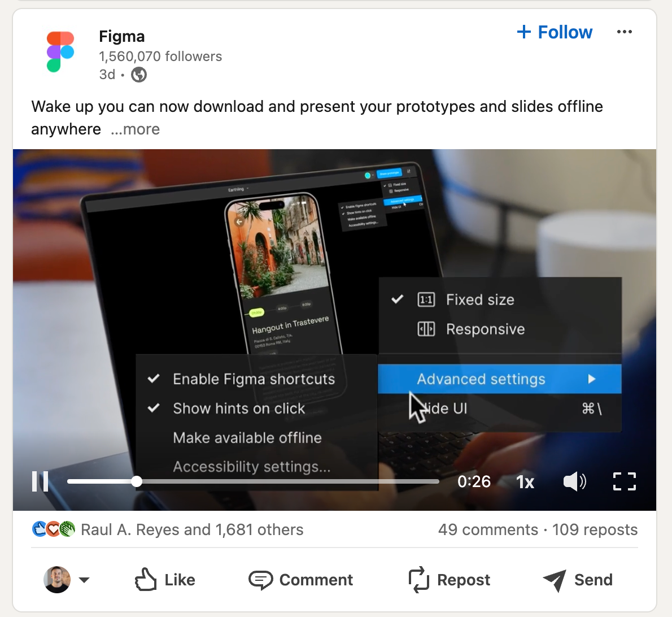
Task: Open the Figma page name link
Action: (x=122, y=37)
